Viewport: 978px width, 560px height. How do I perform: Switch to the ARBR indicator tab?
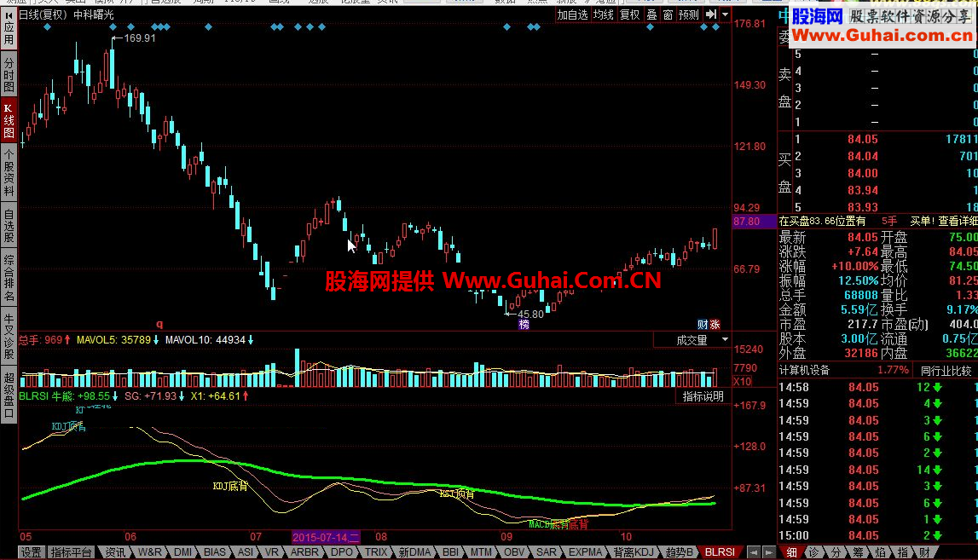(x=304, y=552)
